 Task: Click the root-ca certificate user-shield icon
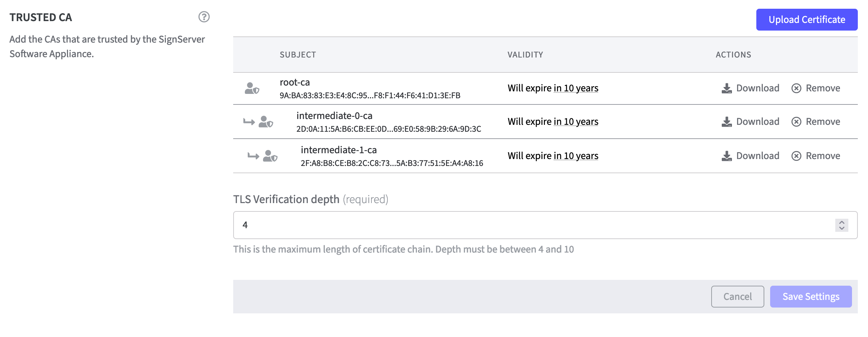point(252,88)
